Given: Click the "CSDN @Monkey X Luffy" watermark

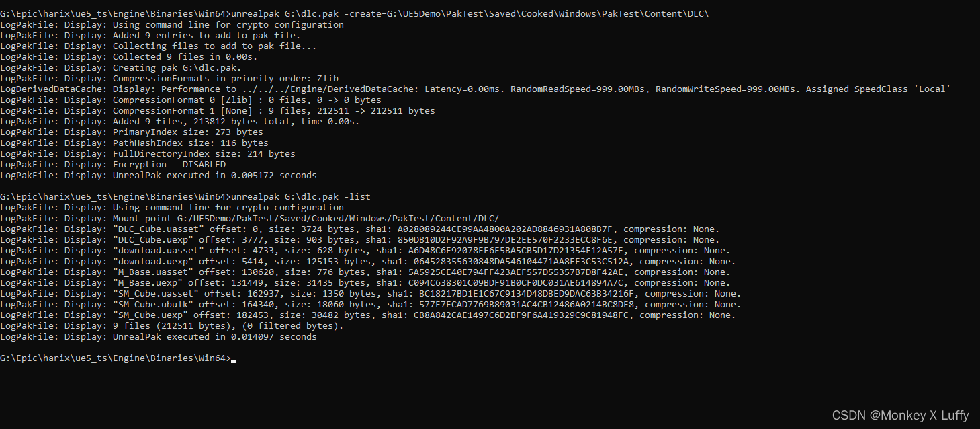Looking at the screenshot, I should [x=900, y=415].
